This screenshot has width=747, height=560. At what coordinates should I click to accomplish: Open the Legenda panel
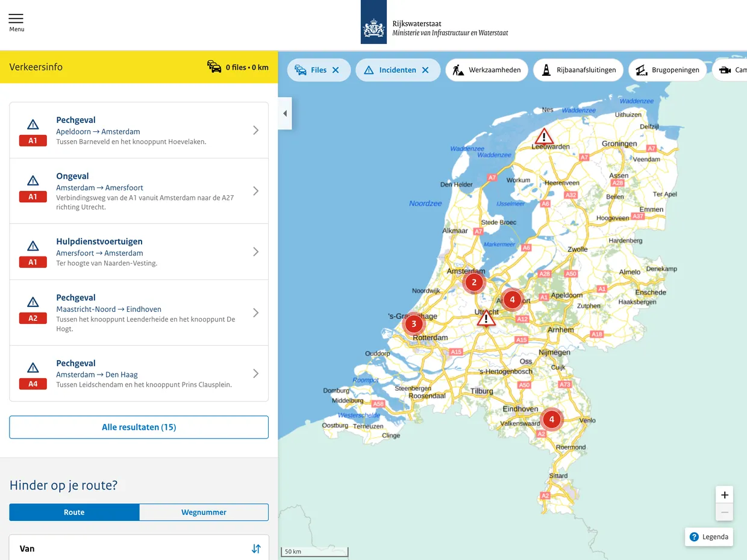[x=708, y=537]
